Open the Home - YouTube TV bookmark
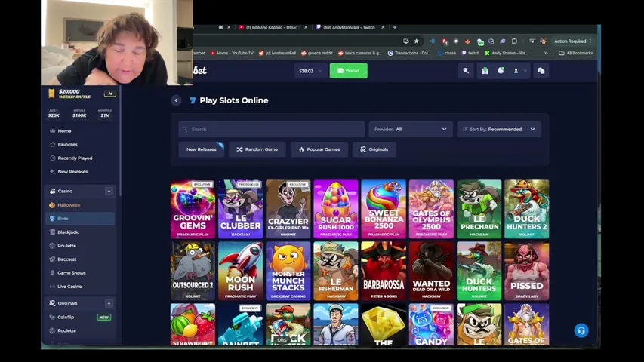This screenshot has width=644, height=362. tap(232, 53)
